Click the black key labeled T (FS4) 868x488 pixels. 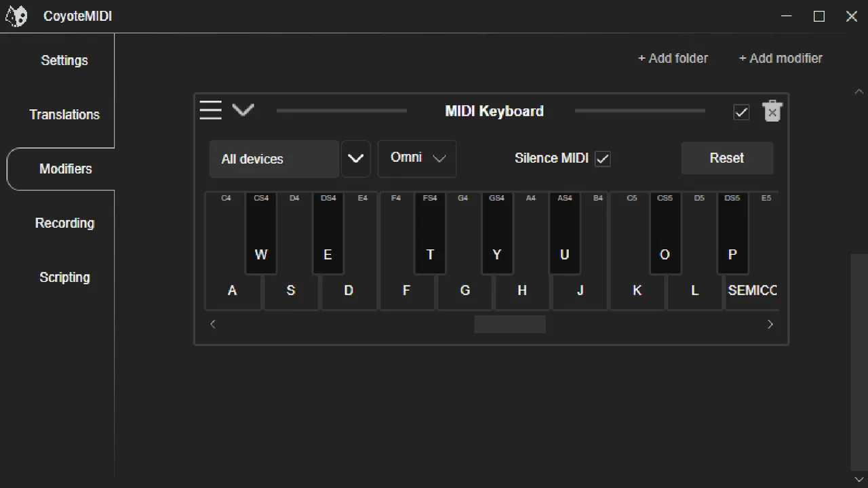tap(430, 234)
